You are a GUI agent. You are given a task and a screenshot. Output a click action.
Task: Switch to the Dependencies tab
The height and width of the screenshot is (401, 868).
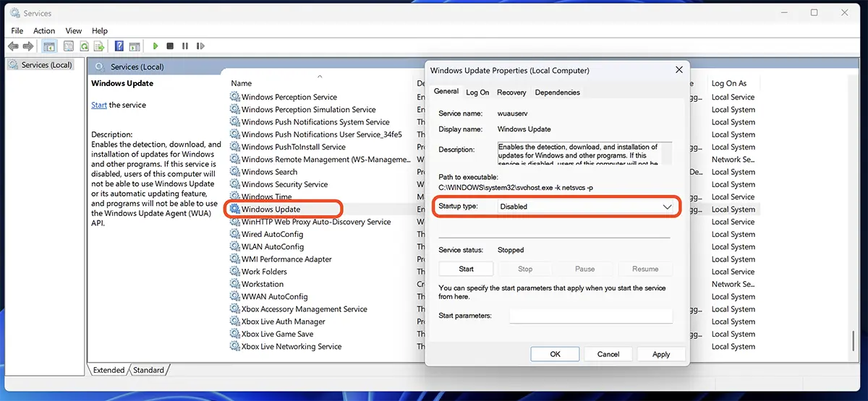pos(558,92)
